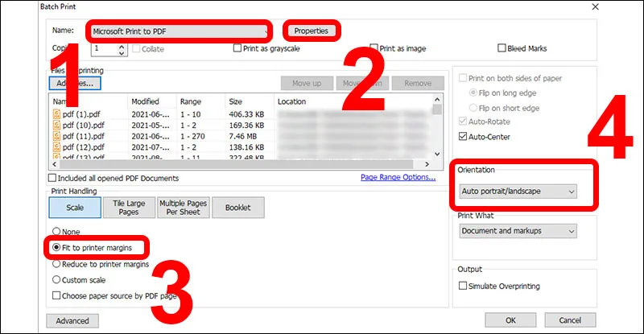644x334 pixels.
Task: Switch to Booklet print handling
Action: (x=238, y=208)
